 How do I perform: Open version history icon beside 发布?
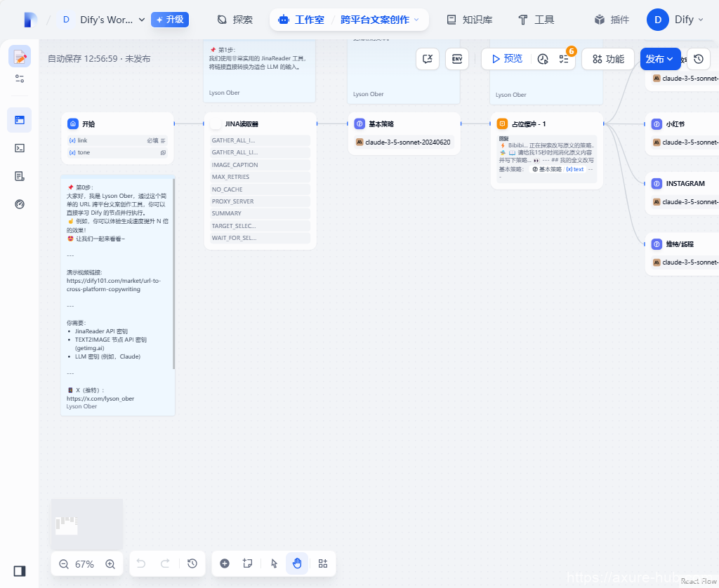pyautogui.click(x=698, y=59)
